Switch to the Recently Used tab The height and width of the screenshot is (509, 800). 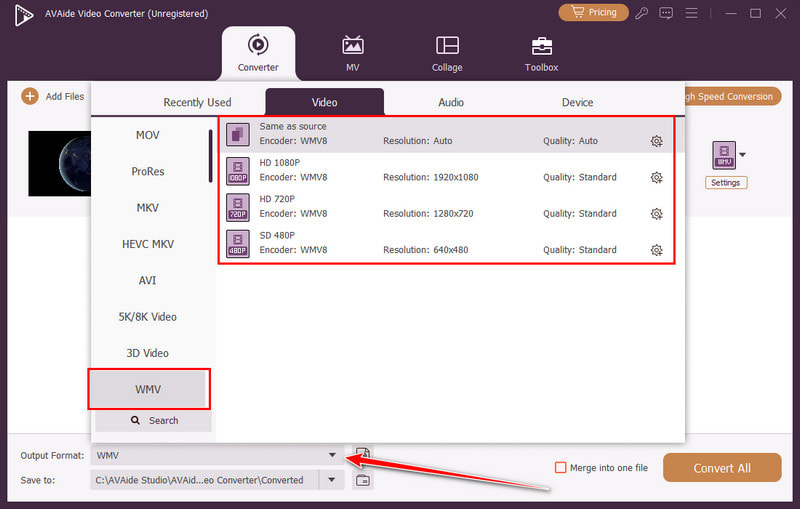[197, 102]
